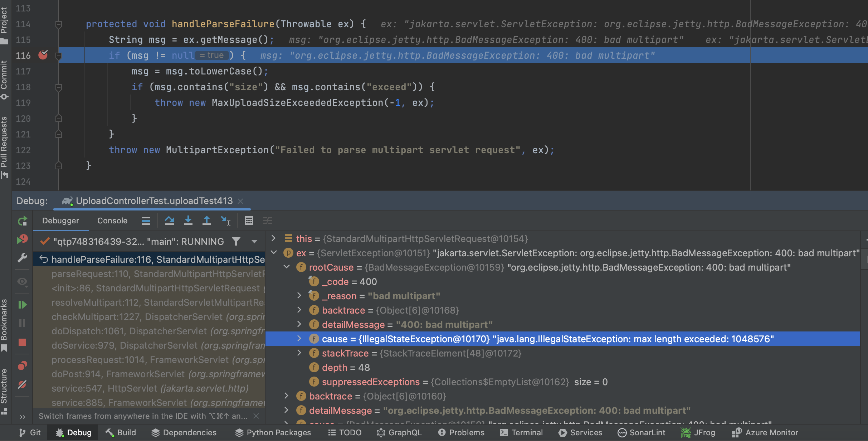Open View Breakpoints red dots icon

[22, 365]
